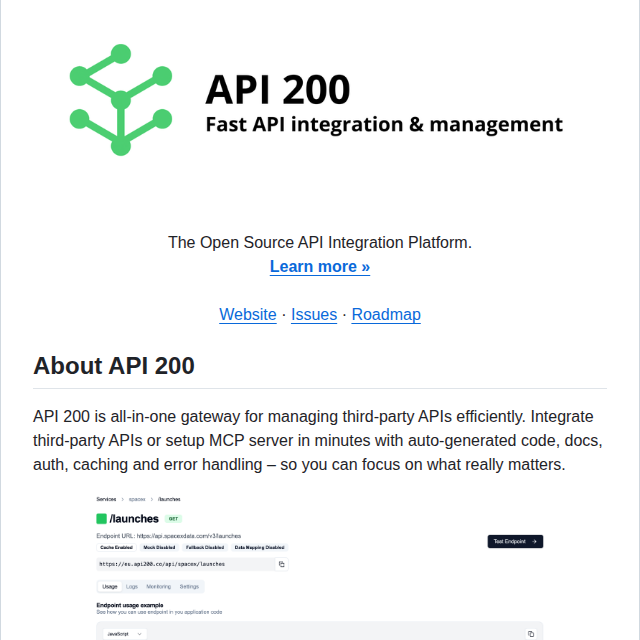Viewport: 640px width, 640px height.
Task: Copy the api200.co endpoint URL via copy icon
Action: tap(282, 564)
